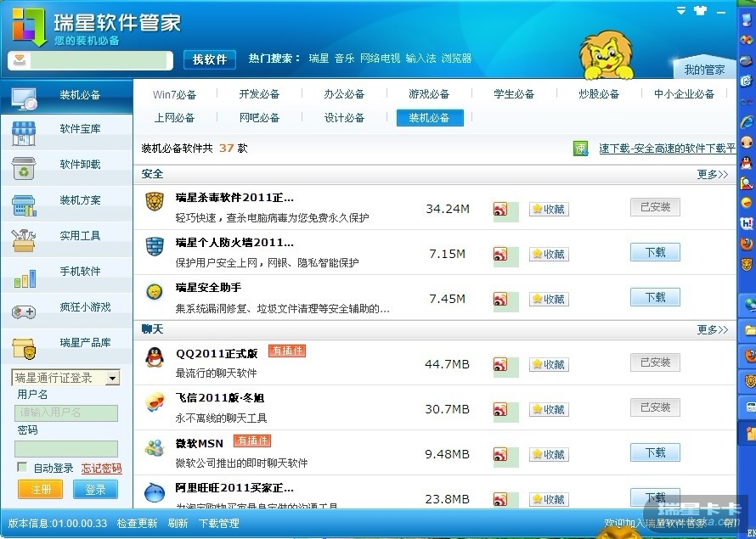756x539 pixels.
Task: Open 疯狂小游戏 gamepad sidebar item
Action: (66, 309)
